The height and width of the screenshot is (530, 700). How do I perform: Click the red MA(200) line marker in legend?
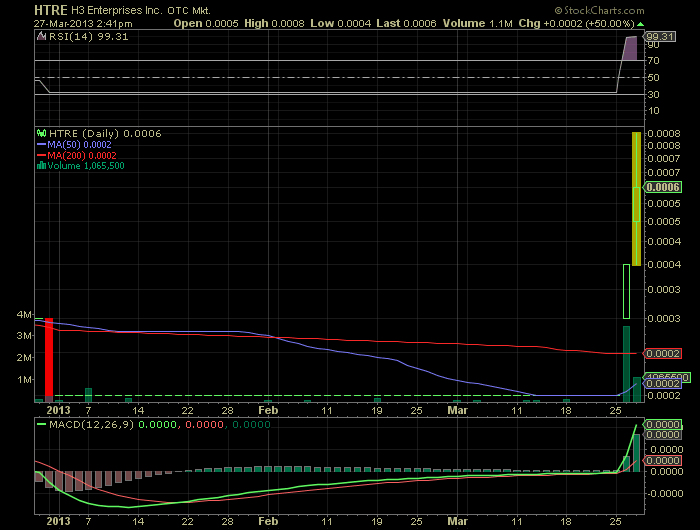pyautogui.click(x=42, y=155)
